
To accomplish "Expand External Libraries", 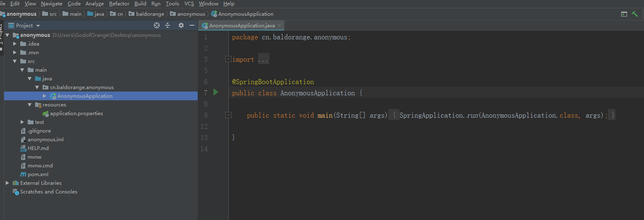I will tap(7, 183).
